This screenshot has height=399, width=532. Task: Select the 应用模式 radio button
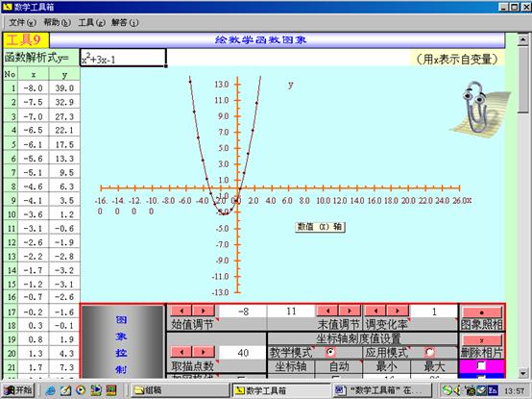[429, 352]
